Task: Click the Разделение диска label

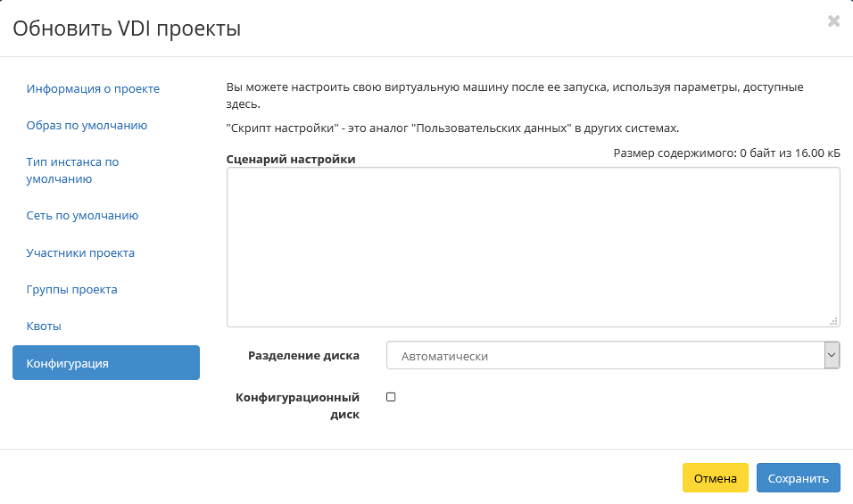Action: coord(303,356)
